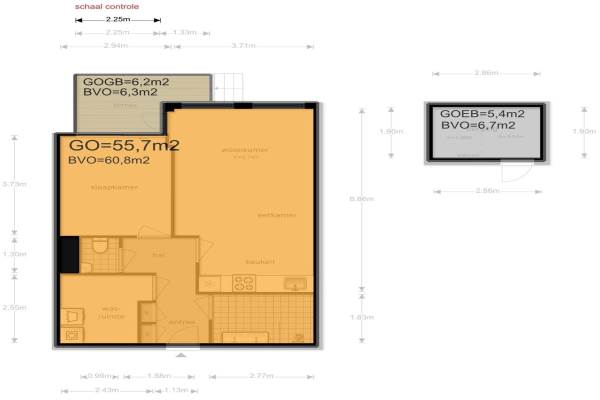The image size is (600, 400).
Task: Select the BVO=60,8m2 label
Action: click(x=108, y=160)
